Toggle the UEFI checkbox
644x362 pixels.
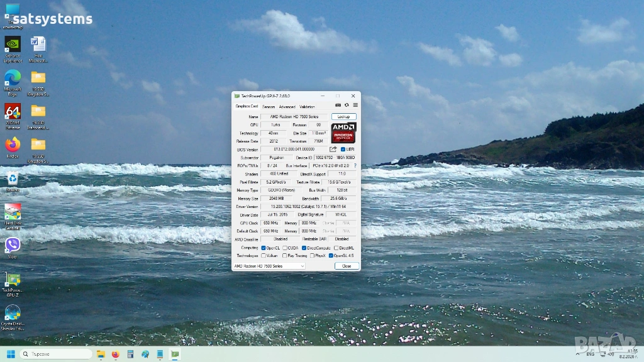[343, 149]
